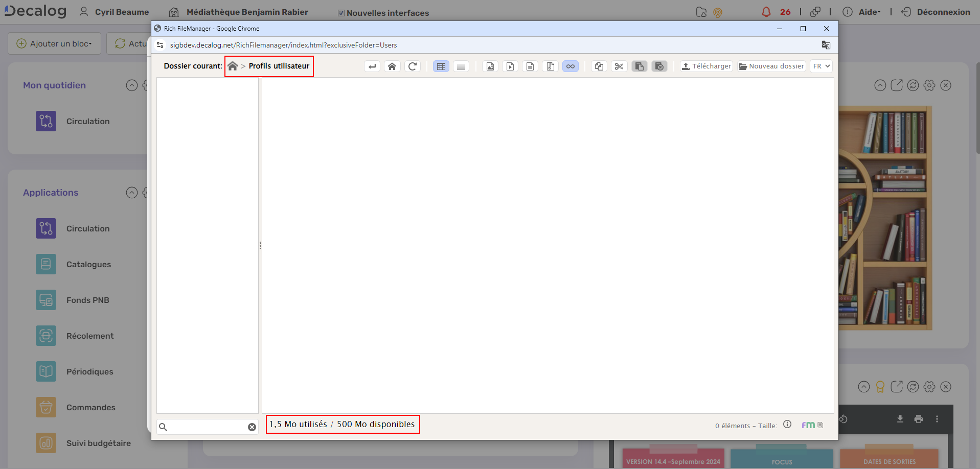Expand the Aide menu

[869, 12]
